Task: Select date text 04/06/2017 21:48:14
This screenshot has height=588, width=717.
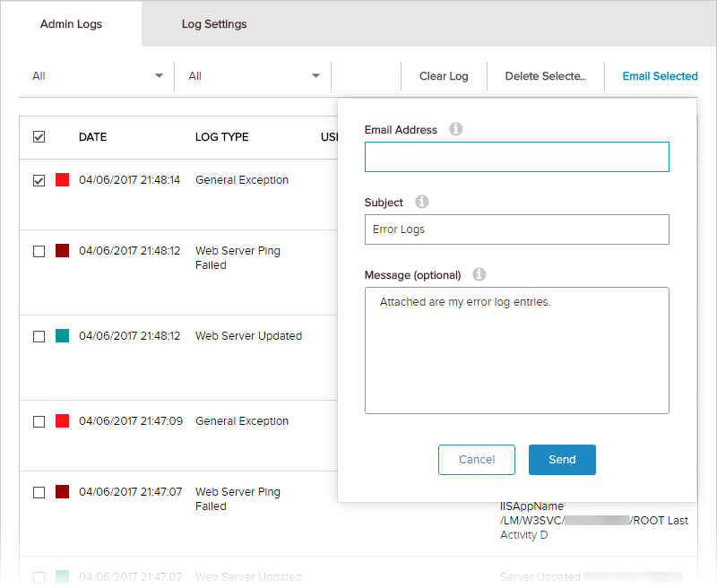Action: [129, 179]
